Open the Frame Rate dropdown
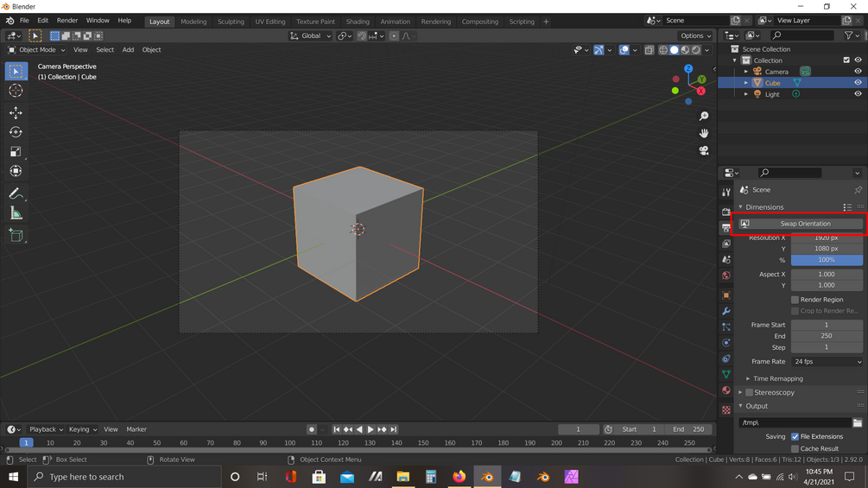 pyautogui.click(x=827, y=361)
